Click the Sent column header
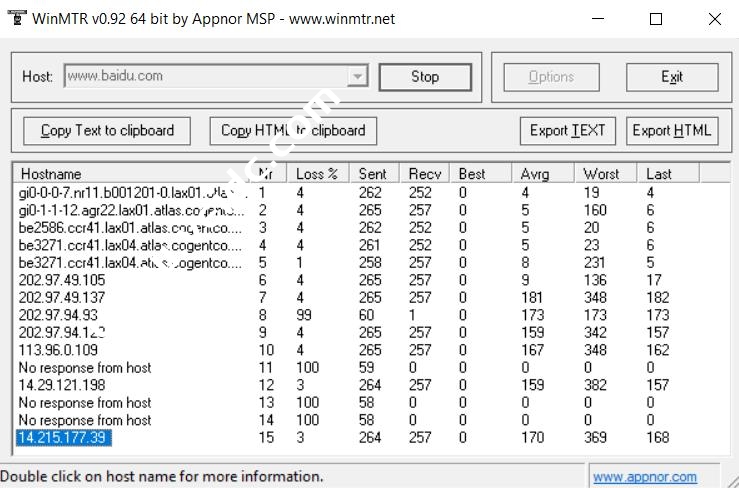The width and height of the screenshot is (739, 488). [372, 174]
